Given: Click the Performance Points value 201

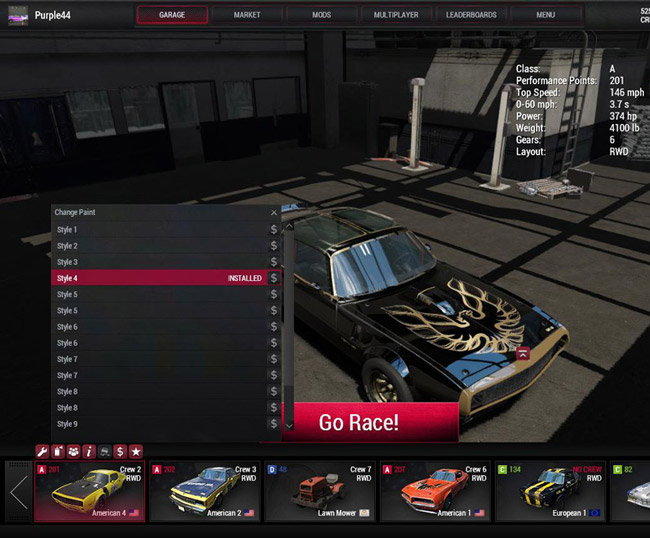Looking at the screenshot, I should 616,80.
